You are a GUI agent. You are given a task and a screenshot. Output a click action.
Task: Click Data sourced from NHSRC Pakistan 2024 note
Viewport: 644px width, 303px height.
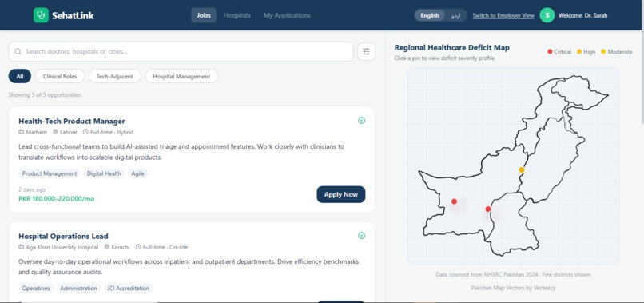click(x=513, y=275)
